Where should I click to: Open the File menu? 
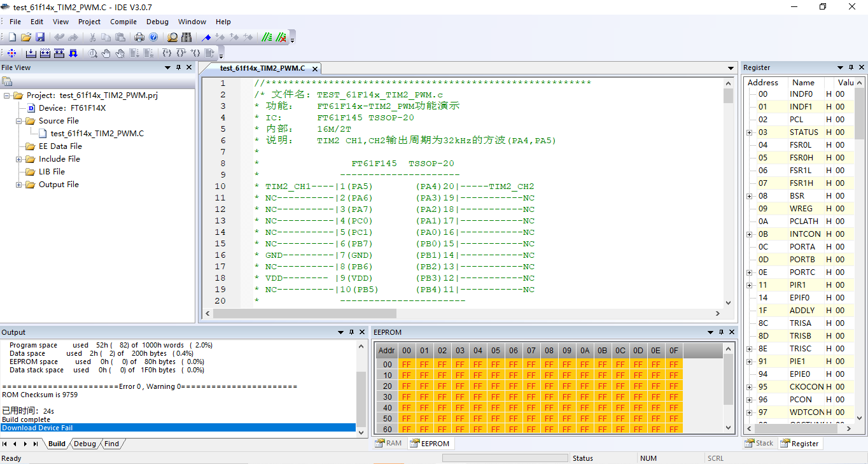[x=15, y=22]
